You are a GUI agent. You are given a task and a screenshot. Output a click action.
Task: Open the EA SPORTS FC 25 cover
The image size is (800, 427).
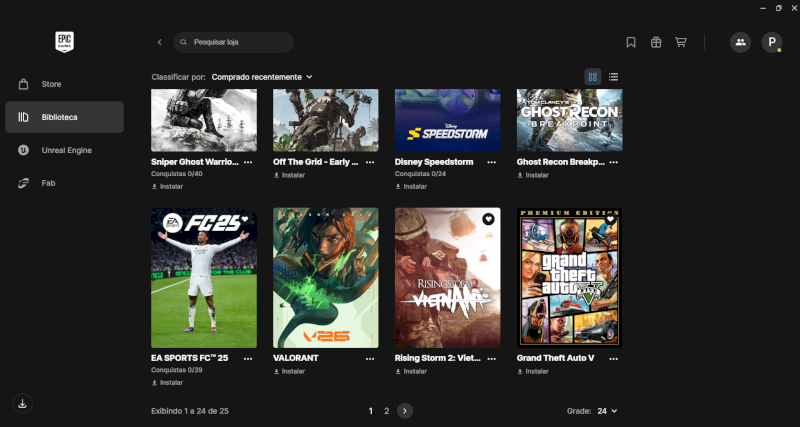pos(204,278)
